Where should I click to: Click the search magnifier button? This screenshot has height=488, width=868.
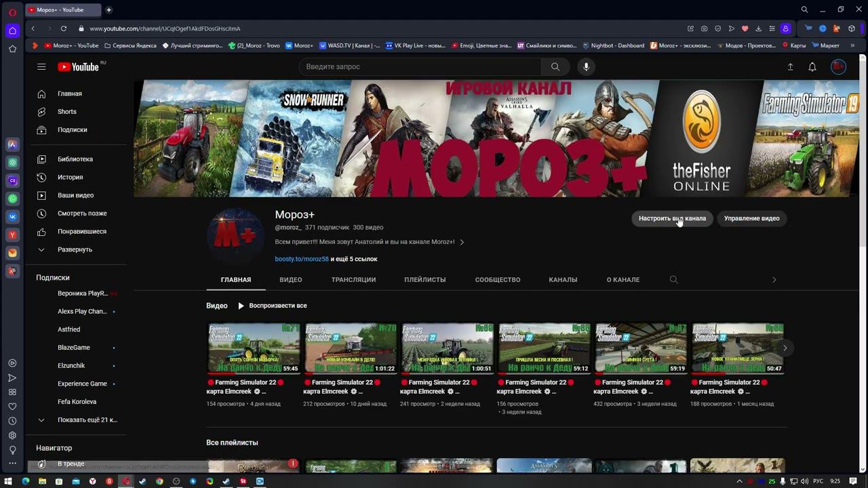(555, 66)
